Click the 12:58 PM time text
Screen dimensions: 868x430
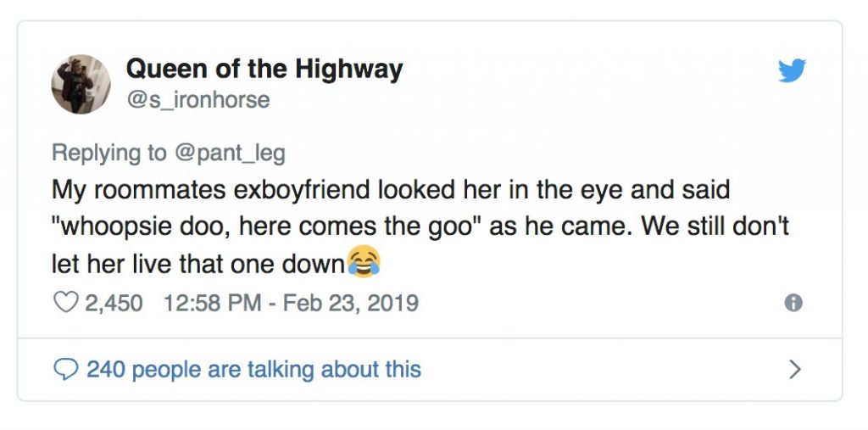(x=212, y=303)
